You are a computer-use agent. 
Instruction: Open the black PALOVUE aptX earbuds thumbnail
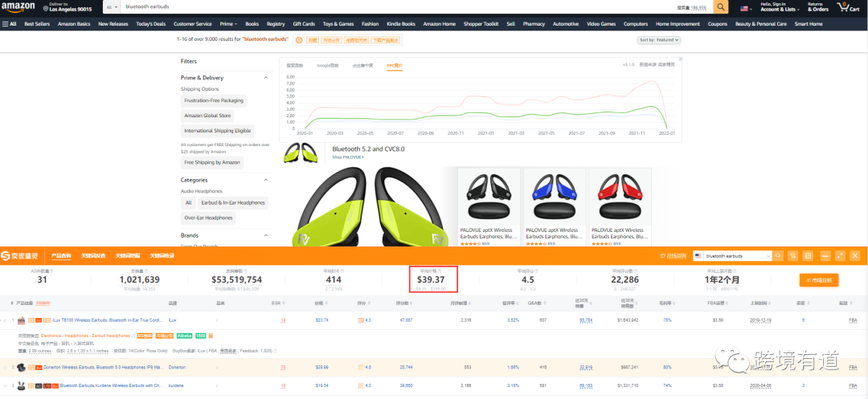[x=489, y=197]
